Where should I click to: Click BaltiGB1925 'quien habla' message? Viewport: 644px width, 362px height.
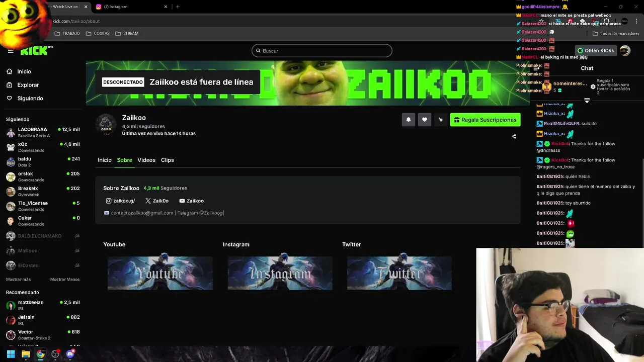pyautogui.click(x=563, y=176)
